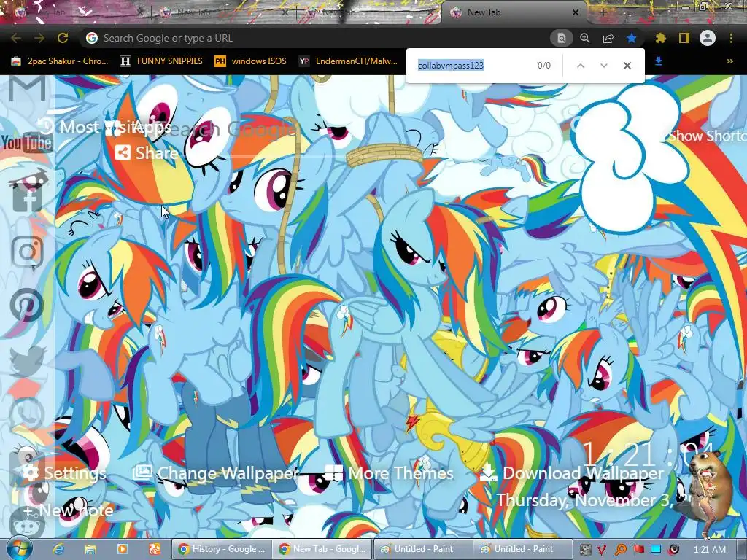The image size is (747, 560).
Task: Click the zoom magnifier icon in address bar
Action: point(585,38)
